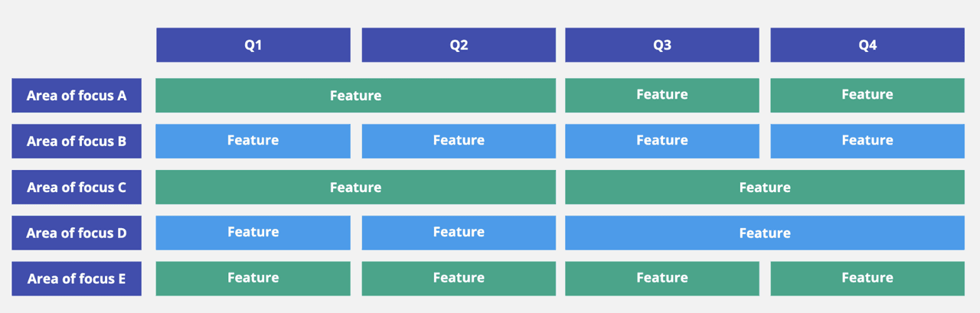Select the Area of focus A label
Image resolution: width=980 pixels, height=313 pixels.
click(77, 96)
